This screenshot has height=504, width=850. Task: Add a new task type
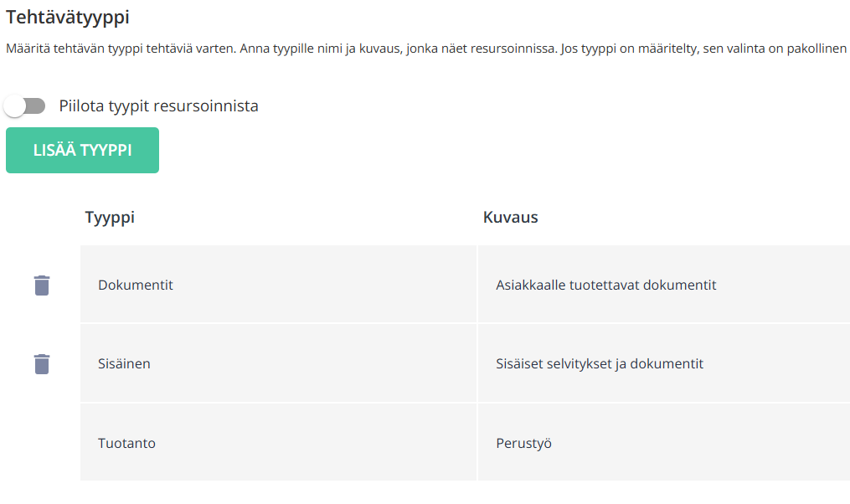[82, 150]
